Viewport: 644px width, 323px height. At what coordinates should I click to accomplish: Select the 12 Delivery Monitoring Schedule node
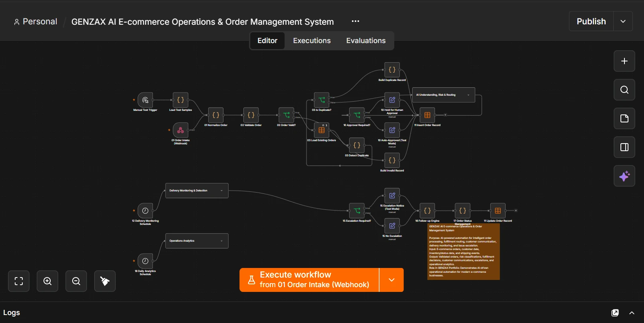point(145,211)
